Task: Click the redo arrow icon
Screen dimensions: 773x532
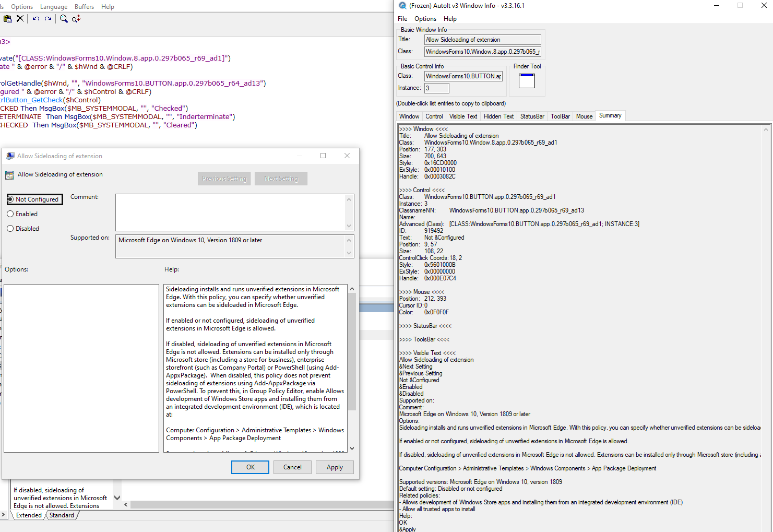Action: click(x=48, y=18)
